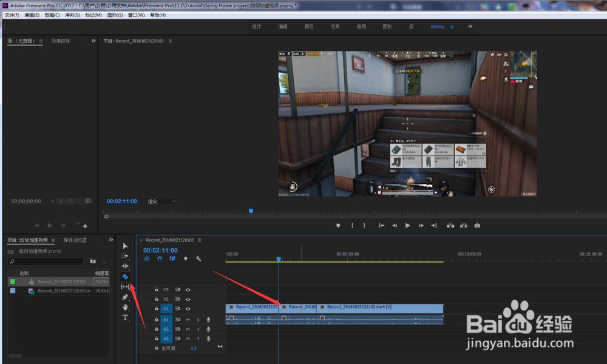607x364 pixels.
Task: Add marker in the timeline panel
Action: [186, 259]
